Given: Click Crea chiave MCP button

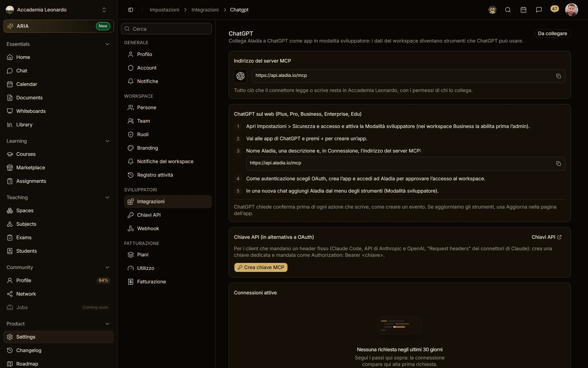Looking at the screenshot, I should 261,267.
